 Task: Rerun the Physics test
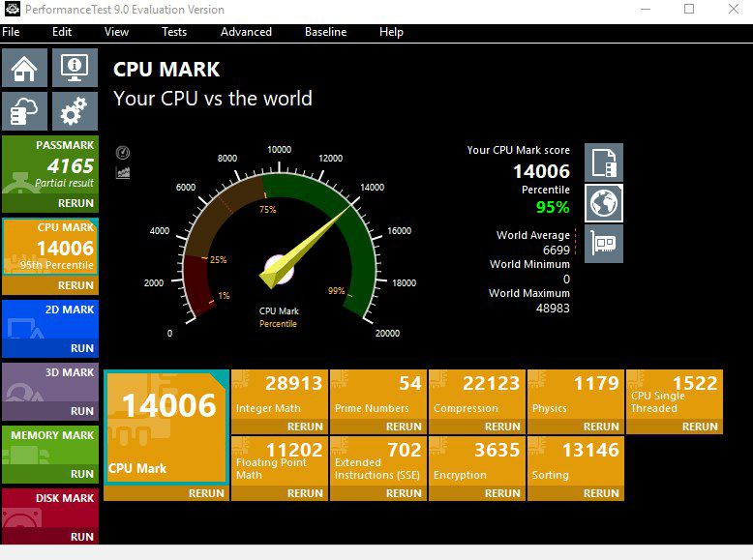[x=601, y=427]
